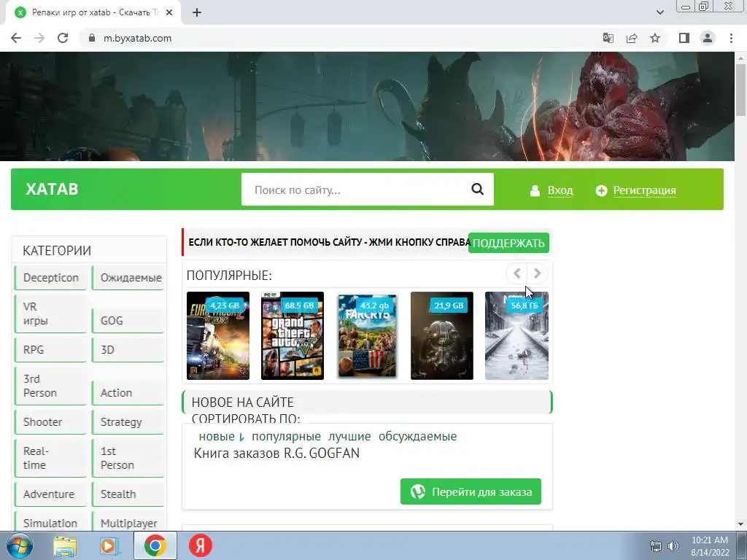747x560 pixels.
Task: Select the 1st Person category
Action: [128, 458]
